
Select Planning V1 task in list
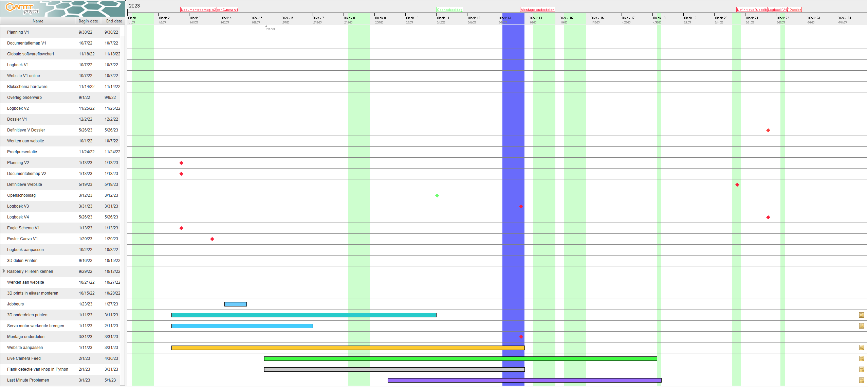tap(18, 32)
